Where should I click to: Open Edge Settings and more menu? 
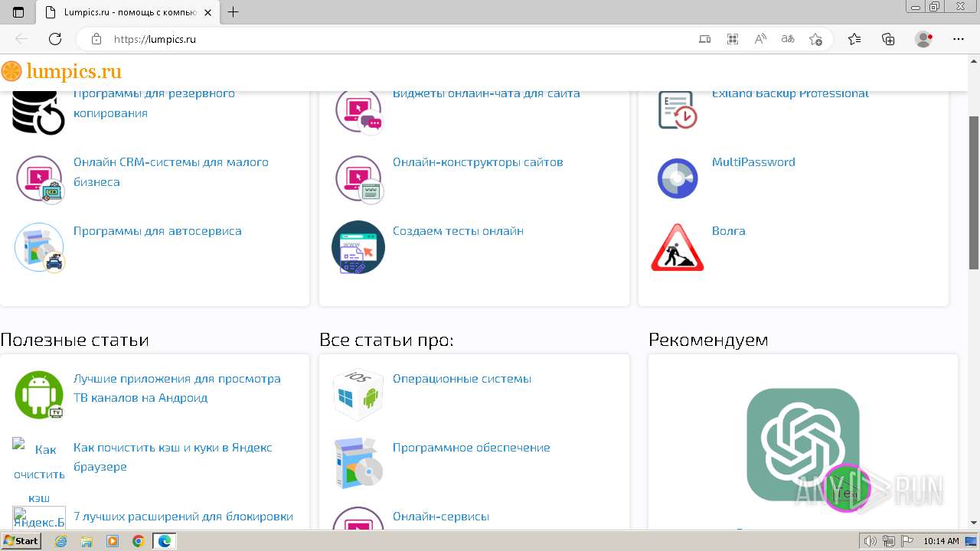(x=958, y=39)
